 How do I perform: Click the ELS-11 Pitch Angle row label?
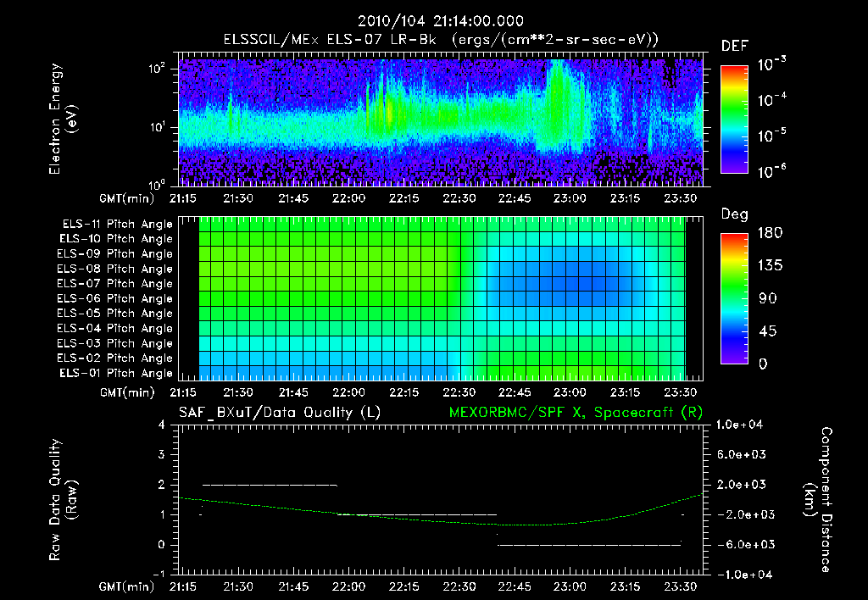tap(117, 225)
